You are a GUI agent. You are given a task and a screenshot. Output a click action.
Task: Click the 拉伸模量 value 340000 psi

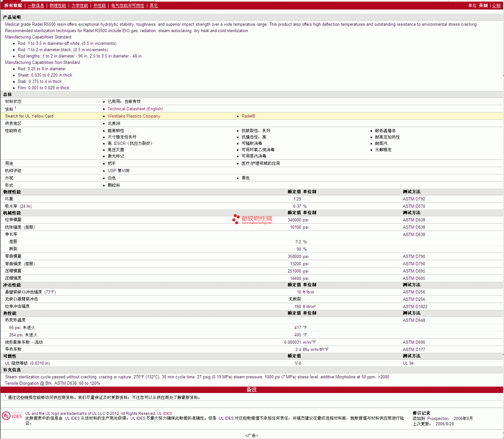coord(298,220)
